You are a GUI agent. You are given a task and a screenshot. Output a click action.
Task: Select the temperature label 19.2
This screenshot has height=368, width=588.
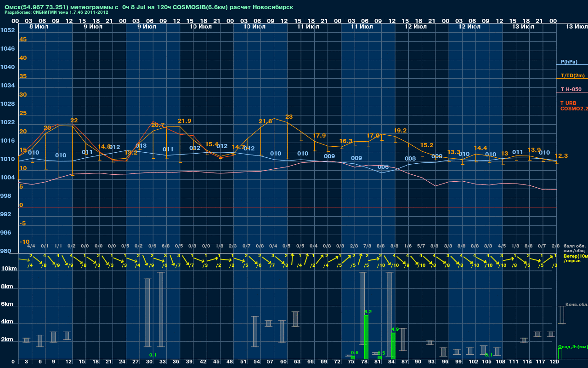(x=400, y=131)
